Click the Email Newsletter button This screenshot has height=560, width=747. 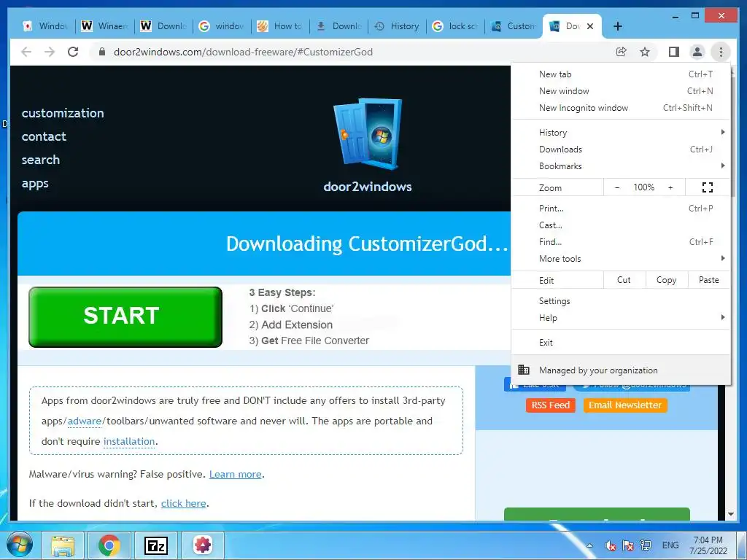[x=625, y=405]
